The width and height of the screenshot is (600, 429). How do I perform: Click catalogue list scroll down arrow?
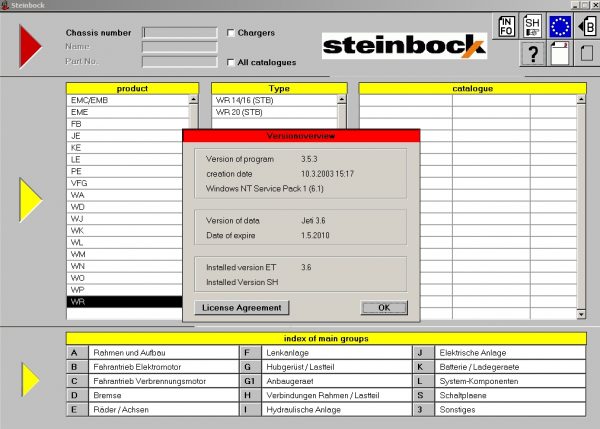click(x=581, y=314)
